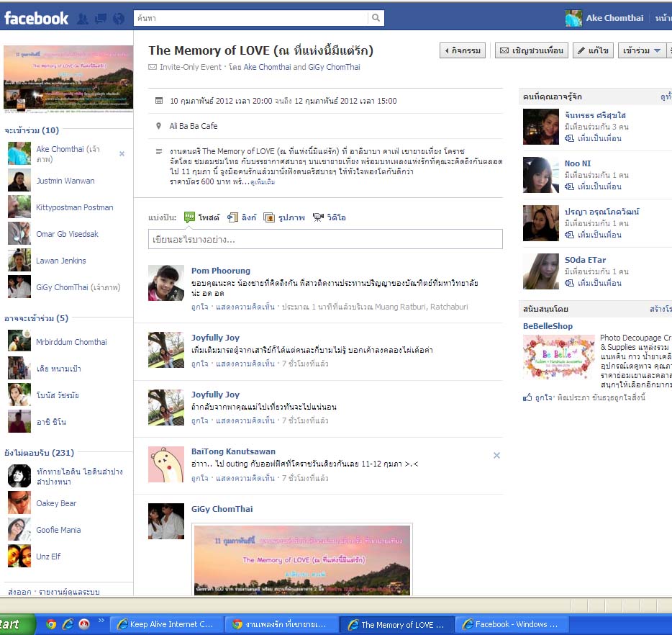Open the จะเข้าร่วม (10) attendee list

(x=32, y=130)
